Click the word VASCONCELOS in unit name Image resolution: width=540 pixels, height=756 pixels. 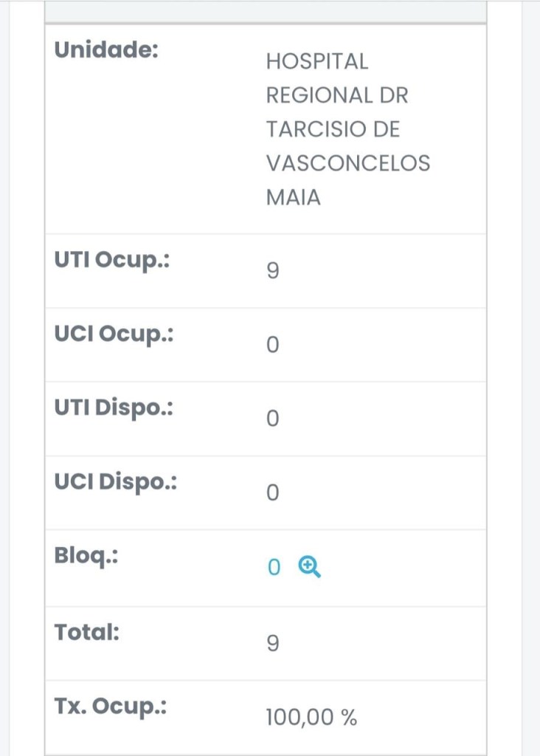tap(348, 163)
